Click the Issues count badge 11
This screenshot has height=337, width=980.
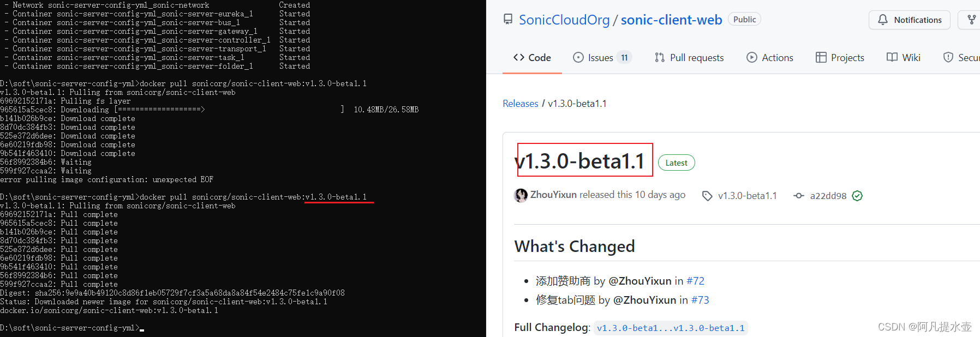coord(624,57)
